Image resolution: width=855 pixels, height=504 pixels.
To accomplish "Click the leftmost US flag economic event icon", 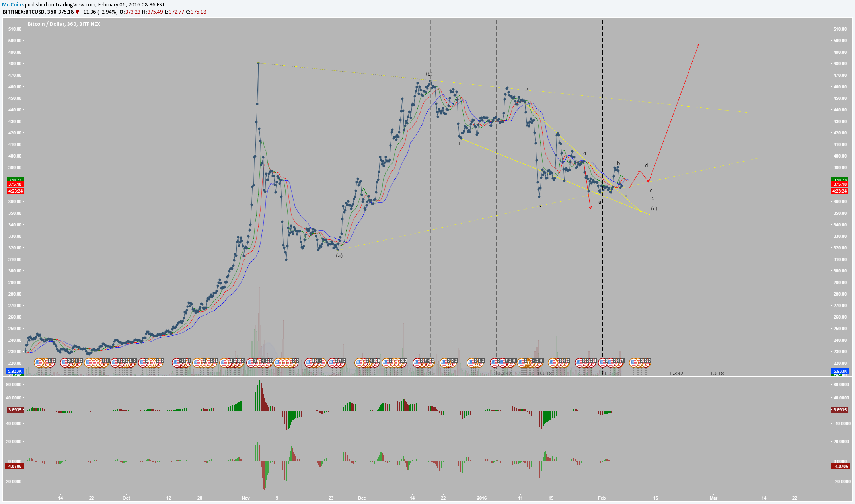I will coord(39,362).
